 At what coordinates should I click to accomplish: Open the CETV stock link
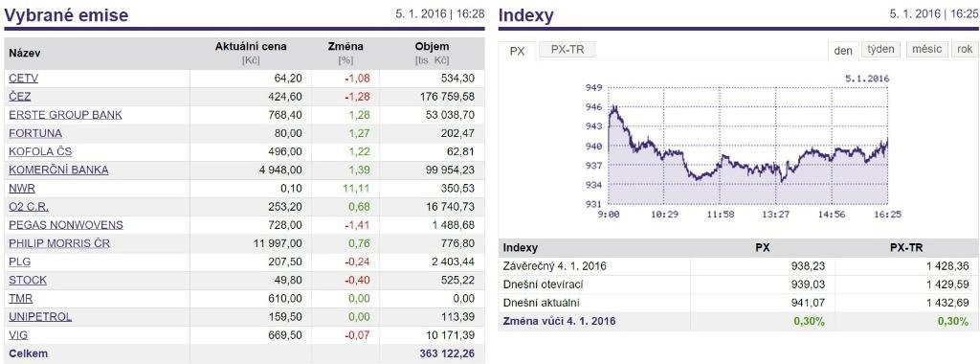(24, 79)
